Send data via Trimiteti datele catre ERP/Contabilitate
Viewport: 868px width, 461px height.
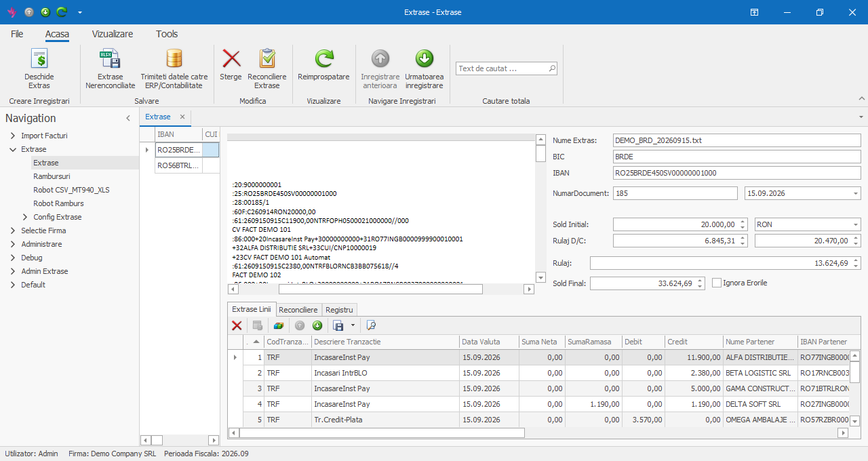pyautogui.click(x=174, y=59)
